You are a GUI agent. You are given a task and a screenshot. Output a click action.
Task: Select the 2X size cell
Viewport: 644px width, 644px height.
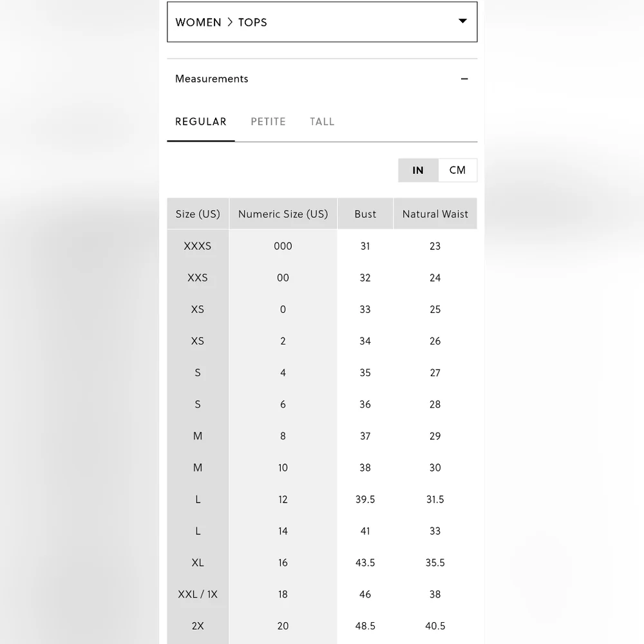(x=198, y=626)
